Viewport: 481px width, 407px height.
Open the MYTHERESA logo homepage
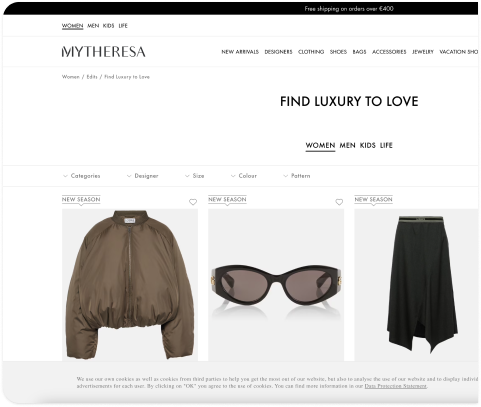(x=104, y=52)
